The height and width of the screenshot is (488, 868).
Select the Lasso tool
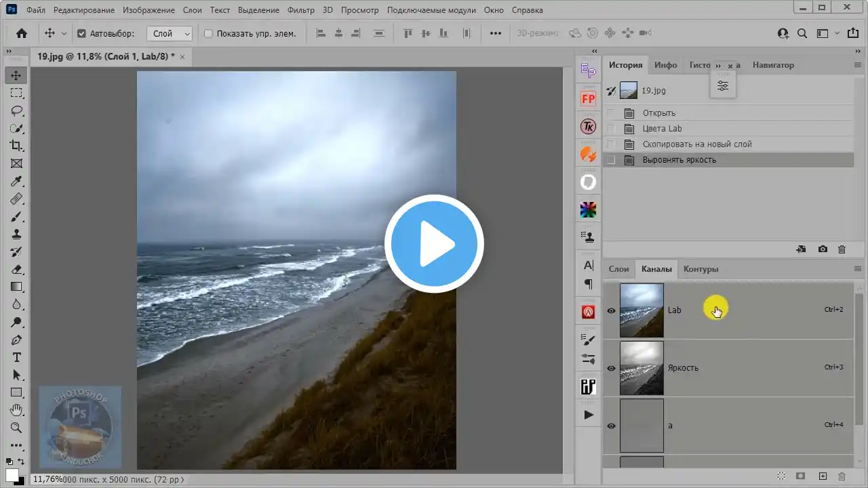pyautogui.click(x=16, y=110)
